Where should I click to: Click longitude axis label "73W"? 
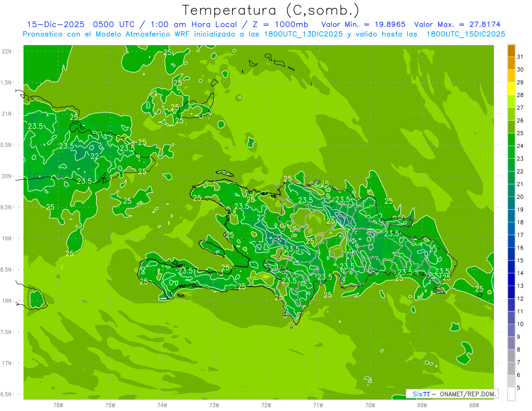[x=214, y=405]
